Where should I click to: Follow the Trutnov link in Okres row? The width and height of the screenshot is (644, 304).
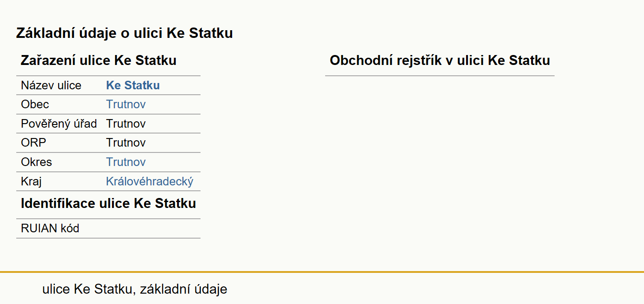pos(126,162)
